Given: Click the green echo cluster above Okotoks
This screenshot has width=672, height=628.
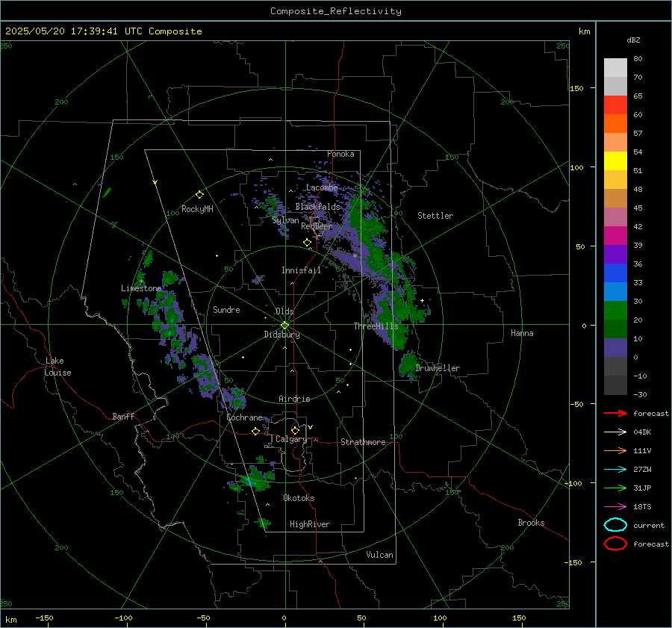Looking at the screenshot, I should [x=255, y=479].
